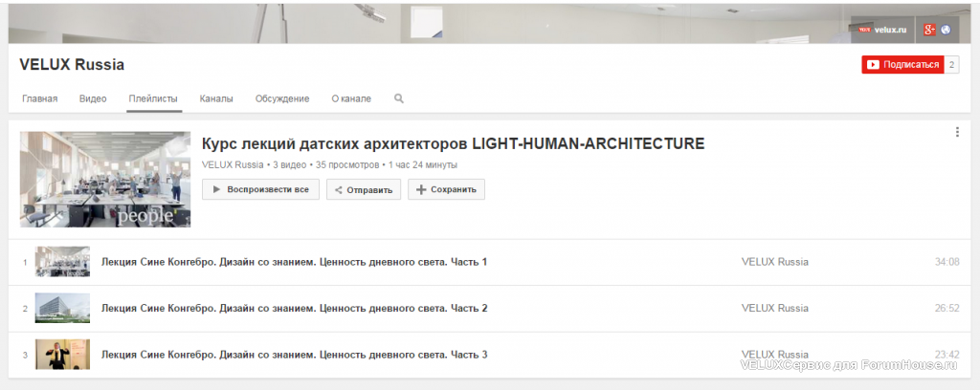980x390 pixels.
Task: Open the playlist title LIGHT-HUMAN-ARCHITECTURE link
Action: (453, 144)
